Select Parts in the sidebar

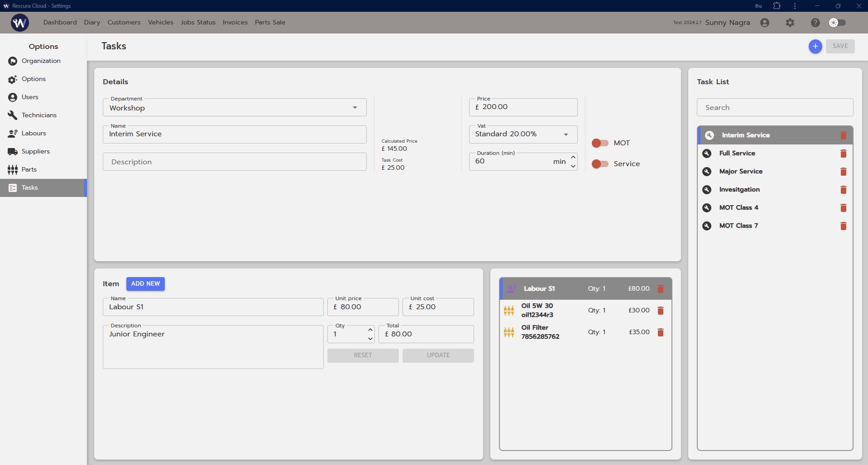(43, 170)
